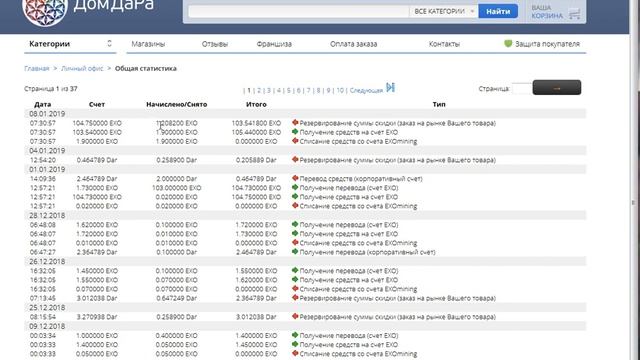Click the 1.450000 EXO total value

pos(256,344)
